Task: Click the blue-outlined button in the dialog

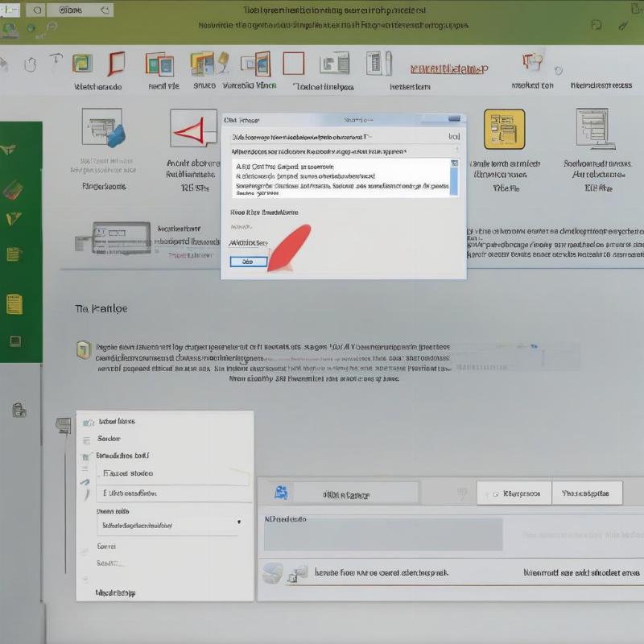Action: point(248,262)
